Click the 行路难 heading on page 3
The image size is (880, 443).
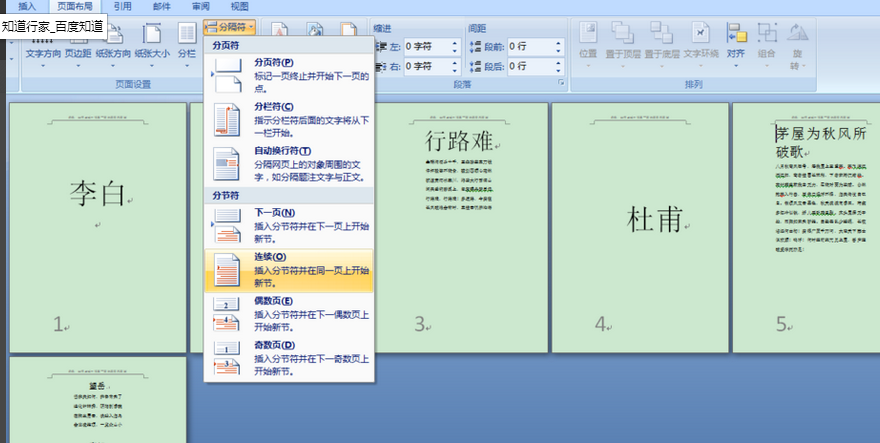tap(459, 140)
